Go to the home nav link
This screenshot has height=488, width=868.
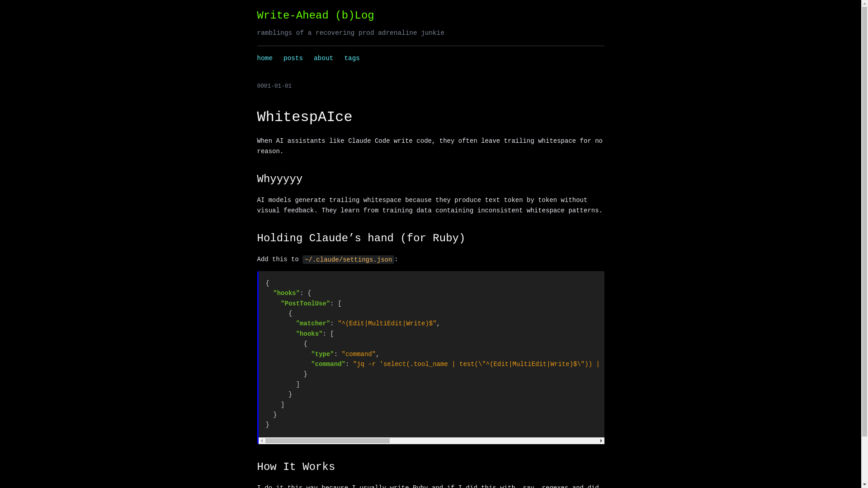coord(264,58)
